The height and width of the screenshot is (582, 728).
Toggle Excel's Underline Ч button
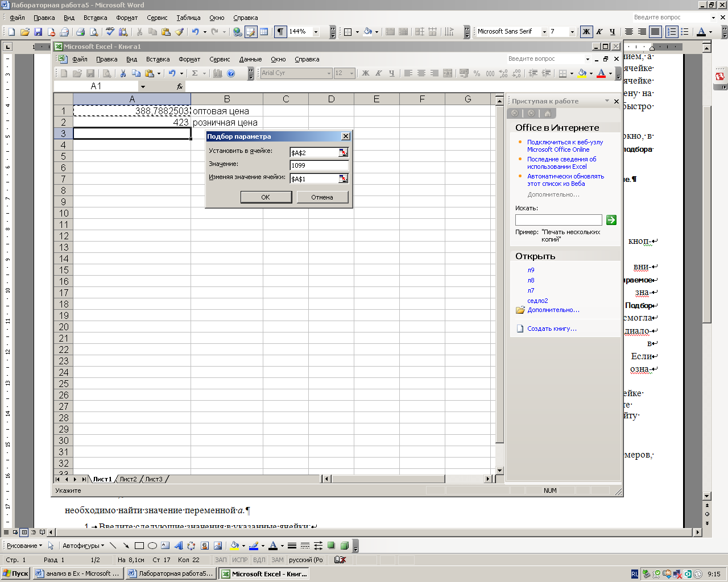[x=391, y=73]
